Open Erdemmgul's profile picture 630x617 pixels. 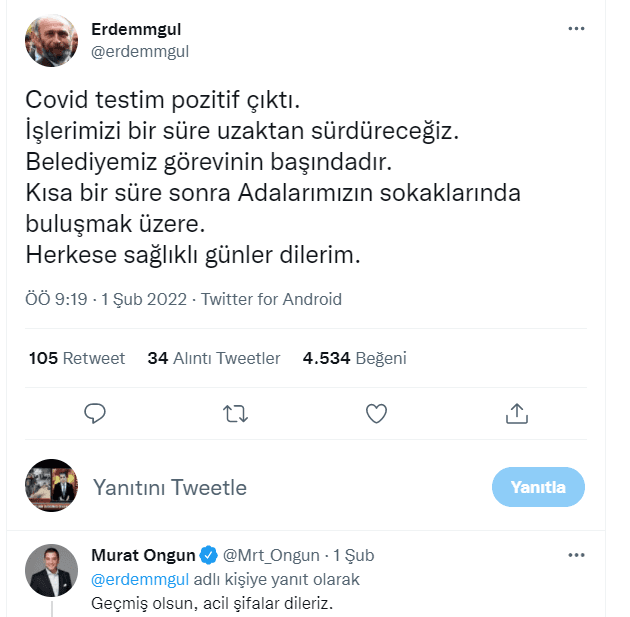click(x=51, y=41)
